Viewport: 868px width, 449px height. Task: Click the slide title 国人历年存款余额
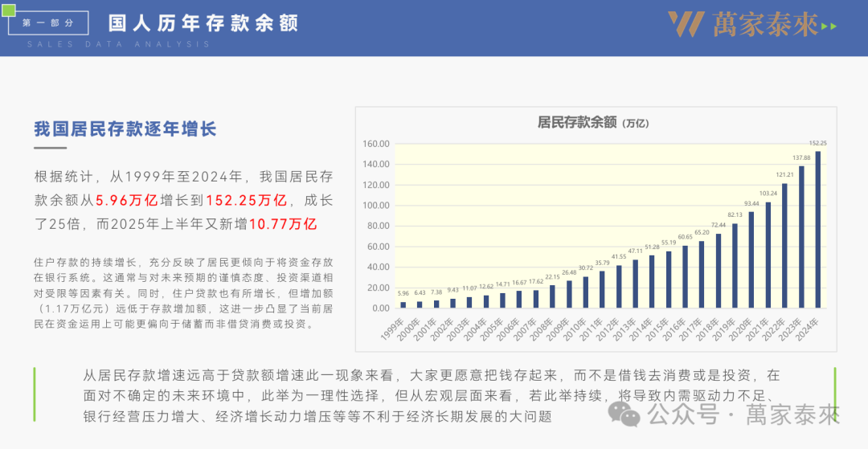(x=203, y=22)
